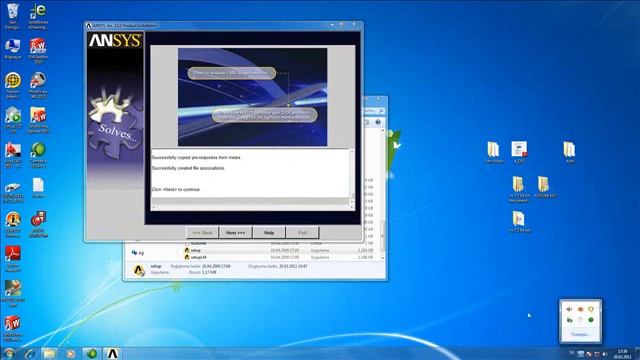Screen dimensions: 640x360
Task: Open the Recycle Bin desktop icon
Action: tap(13, 16)
